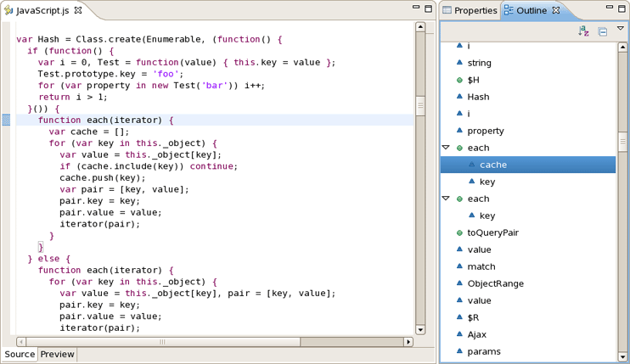Click the blue triangle icon beside $R
This screenshot has width=630, height=364.
click(459, 317)
